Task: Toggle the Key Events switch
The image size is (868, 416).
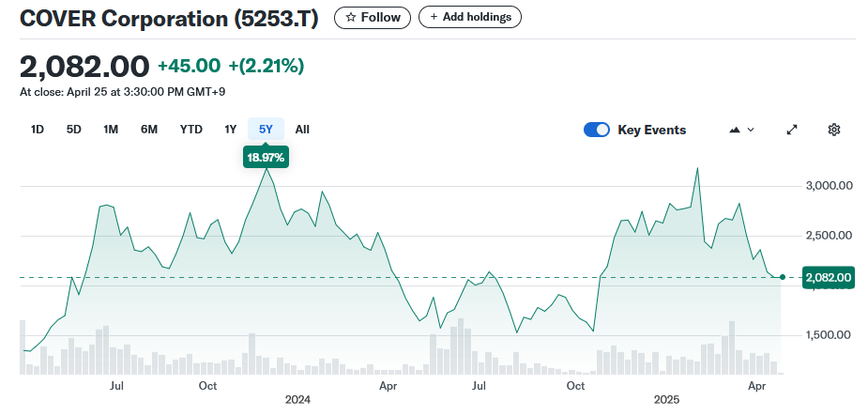Action: 597,130
